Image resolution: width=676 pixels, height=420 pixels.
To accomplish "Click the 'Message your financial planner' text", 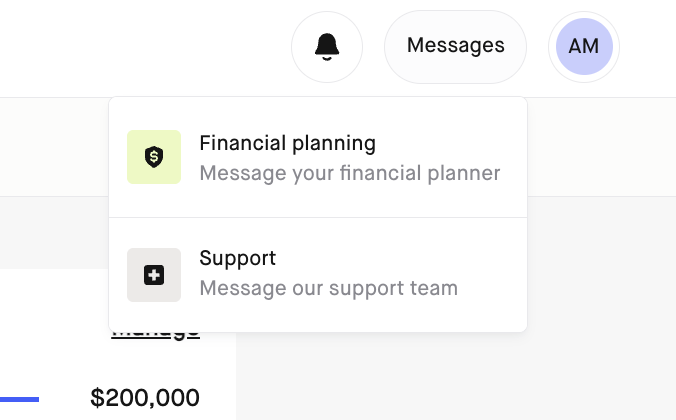I will [350, 173].
